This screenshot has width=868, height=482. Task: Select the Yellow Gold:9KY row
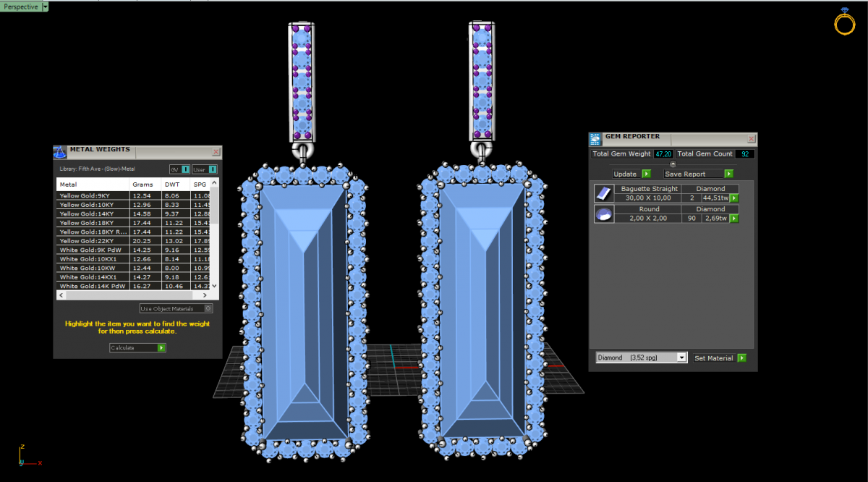[x=134, y=195]
